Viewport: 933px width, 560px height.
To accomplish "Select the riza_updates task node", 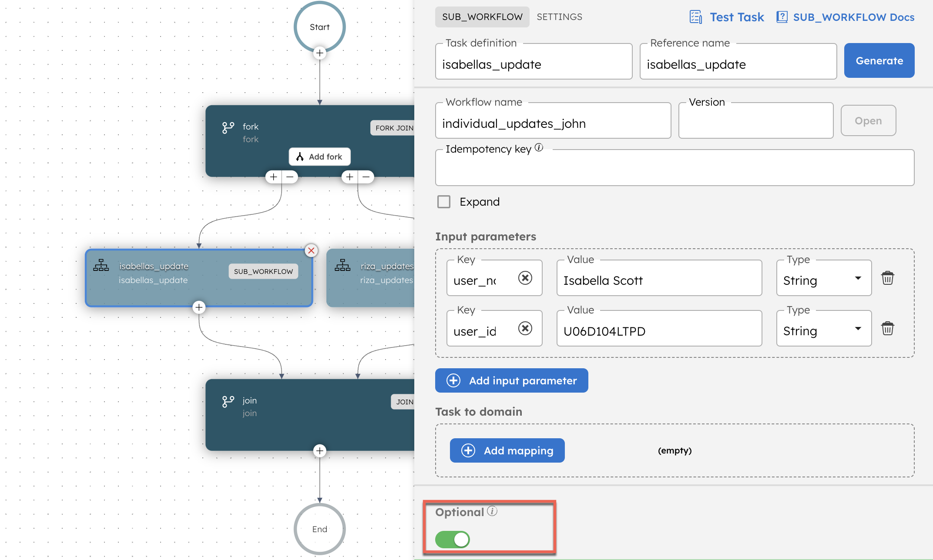I will [370, 278].
